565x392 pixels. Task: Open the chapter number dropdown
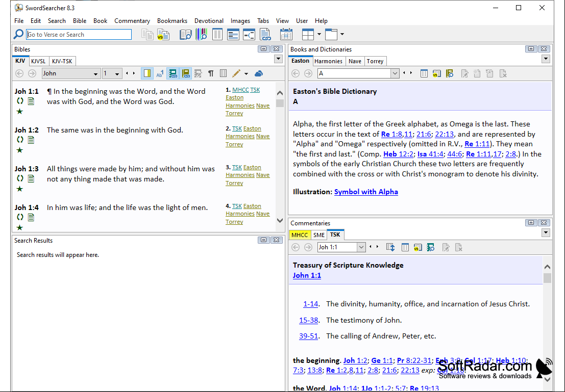click(112, 73)
